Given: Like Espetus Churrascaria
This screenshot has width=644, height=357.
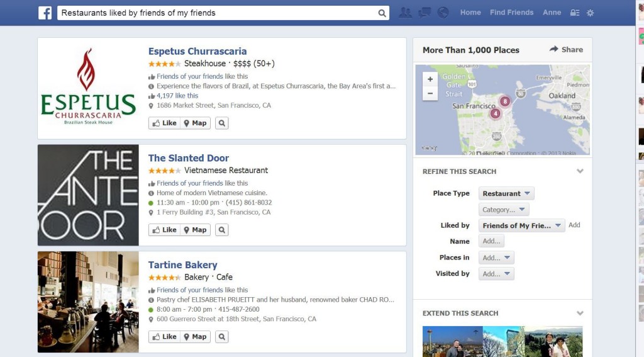Looking at the screenshot, I should (x=164, y=123).
